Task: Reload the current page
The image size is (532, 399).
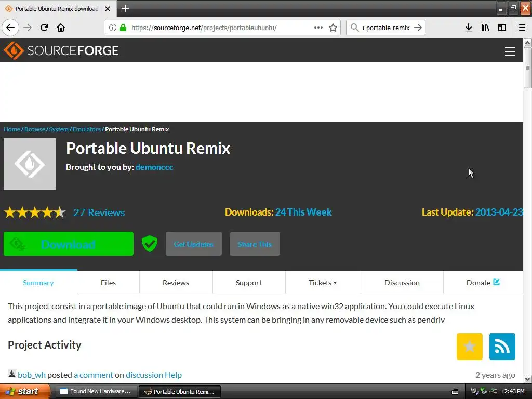Action: pyautogui.click(x=44, y=28)
